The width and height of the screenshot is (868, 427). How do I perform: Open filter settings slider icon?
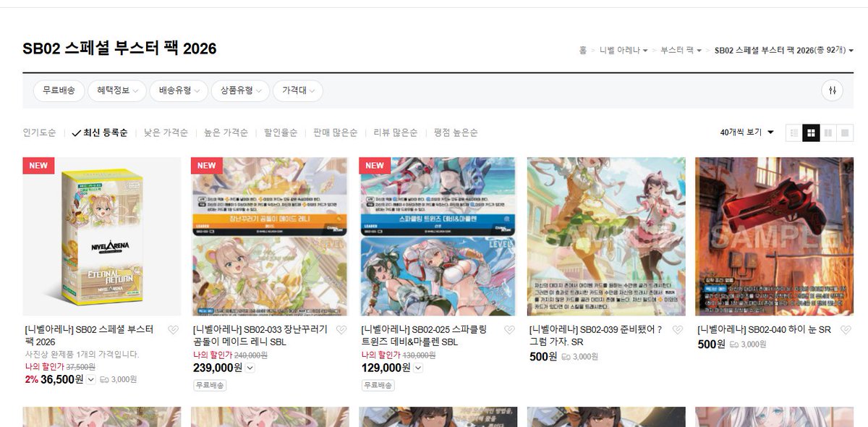[x=833, y=90]
